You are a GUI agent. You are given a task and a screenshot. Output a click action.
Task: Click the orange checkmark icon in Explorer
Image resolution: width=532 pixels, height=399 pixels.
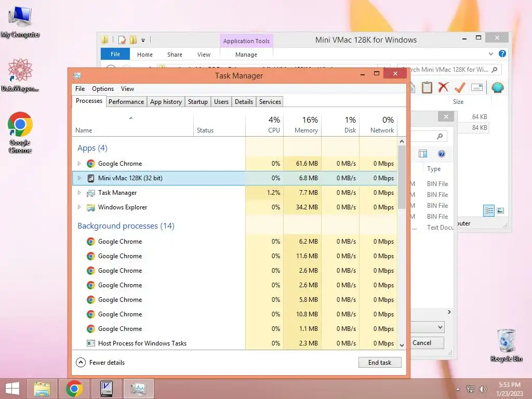coord(460,87)
